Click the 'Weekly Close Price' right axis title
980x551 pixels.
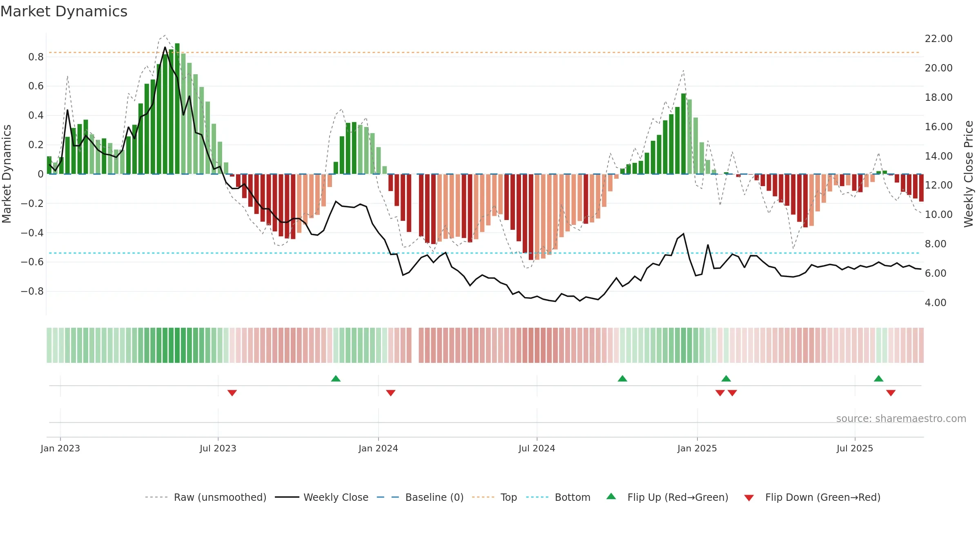click(969, 174)
